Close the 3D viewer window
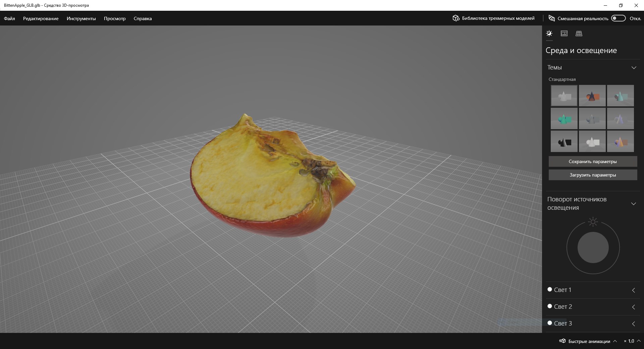Screen dimensions: 644x349 point(636,5)
